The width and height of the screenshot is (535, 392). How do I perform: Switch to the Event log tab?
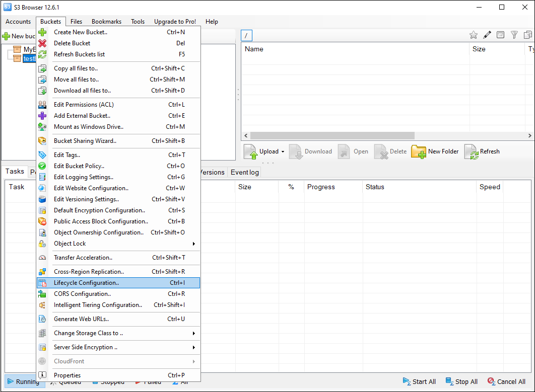tap(245, 173)
